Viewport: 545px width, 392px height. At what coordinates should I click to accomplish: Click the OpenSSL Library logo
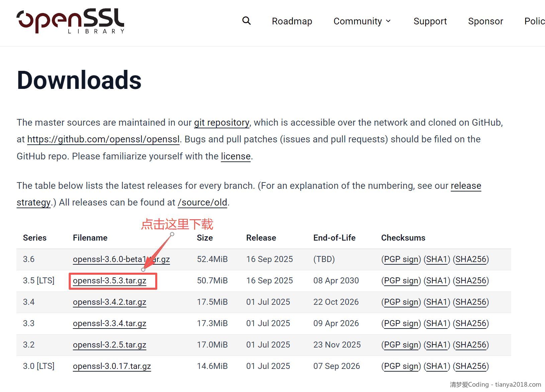71,21
